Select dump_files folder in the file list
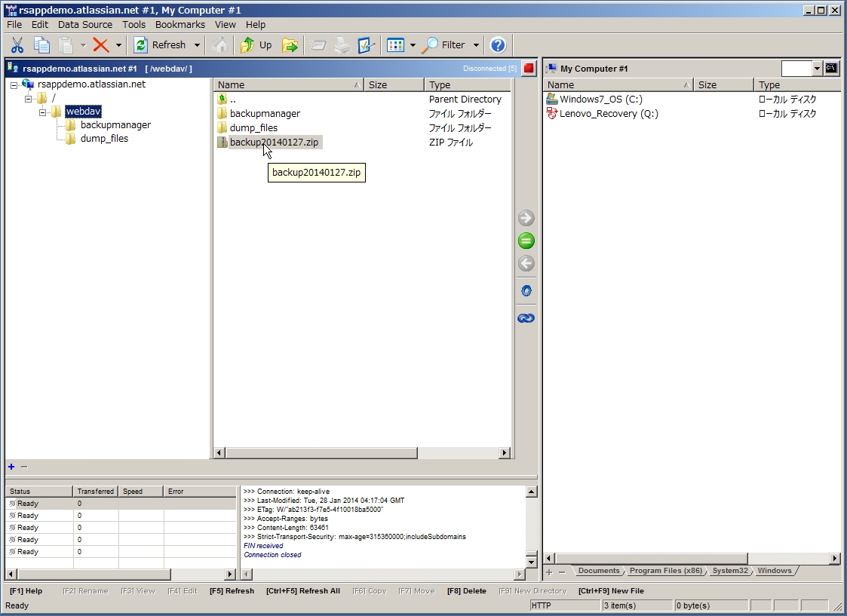 pos(253,128)
